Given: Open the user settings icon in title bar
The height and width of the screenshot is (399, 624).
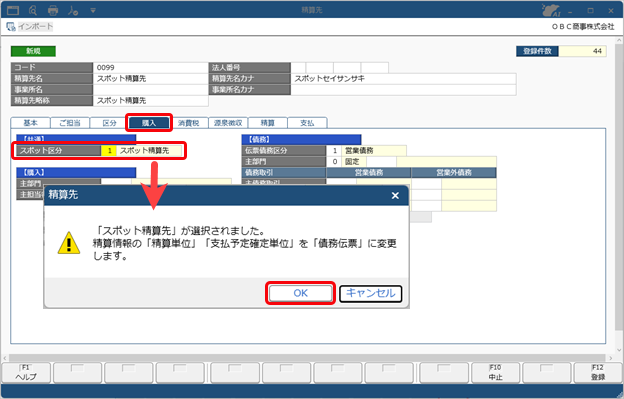Looking at the screenshot, I should (73, 10).
